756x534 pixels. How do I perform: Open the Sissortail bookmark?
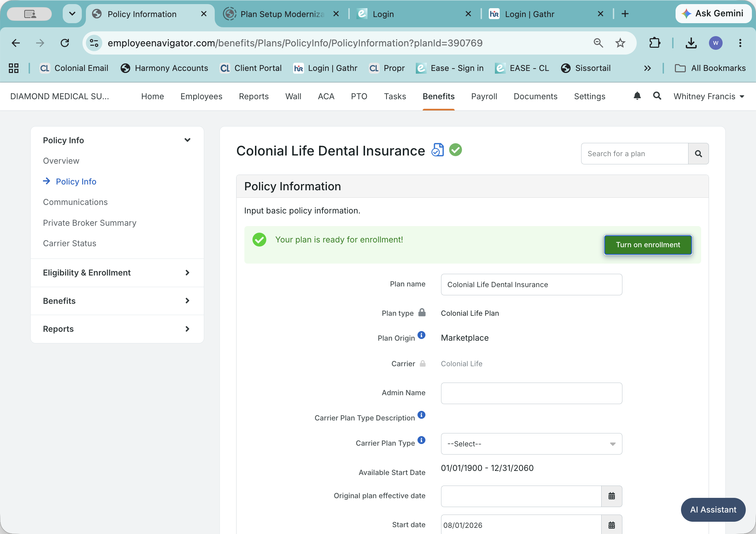pyautogui.click(x=586, y=68)
